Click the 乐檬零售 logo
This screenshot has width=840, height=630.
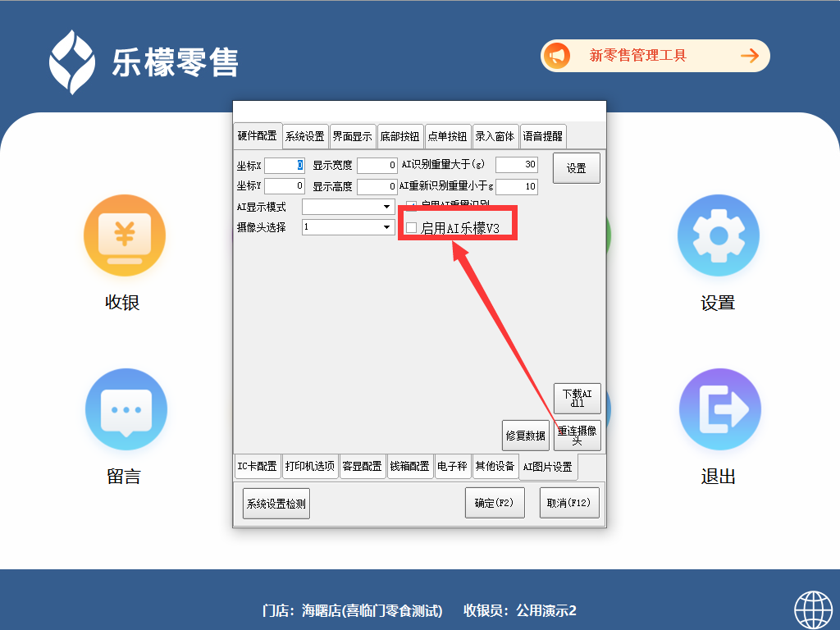click(x=144, y=62)
